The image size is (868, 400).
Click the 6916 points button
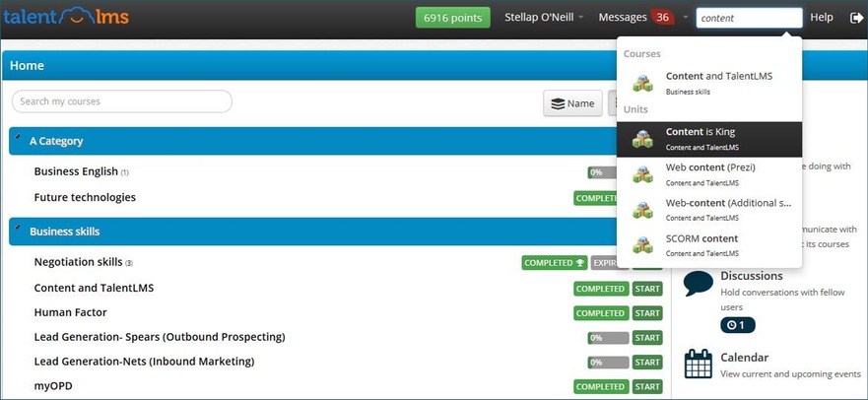tap(453, 18)
